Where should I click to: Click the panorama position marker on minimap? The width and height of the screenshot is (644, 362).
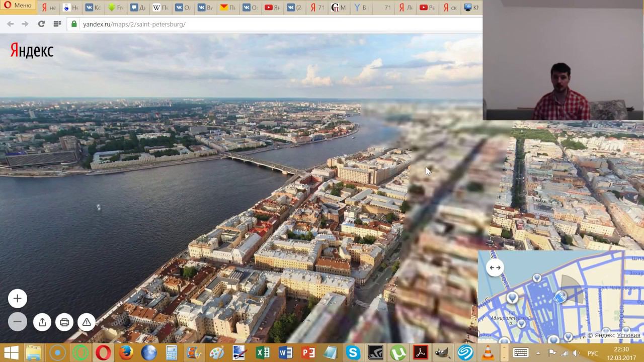(560, 298)
